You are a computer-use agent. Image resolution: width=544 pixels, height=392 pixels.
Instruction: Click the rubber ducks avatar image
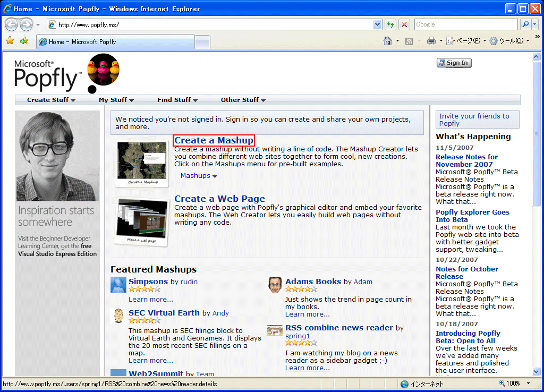coord(104,70)
